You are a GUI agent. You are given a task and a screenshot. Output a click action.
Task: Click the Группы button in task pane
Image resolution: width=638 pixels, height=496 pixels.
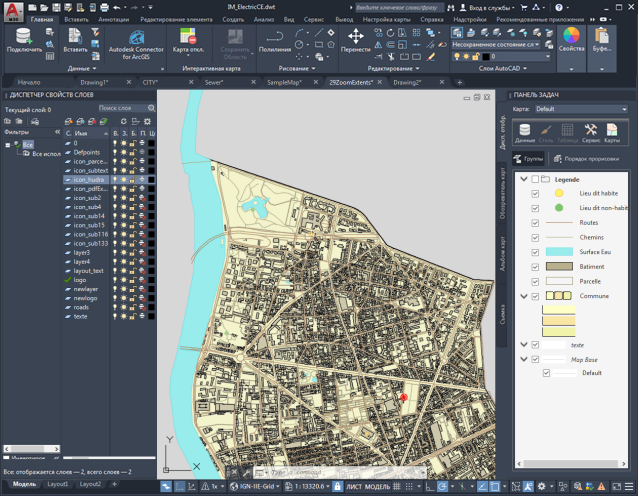tap(529, 159)
